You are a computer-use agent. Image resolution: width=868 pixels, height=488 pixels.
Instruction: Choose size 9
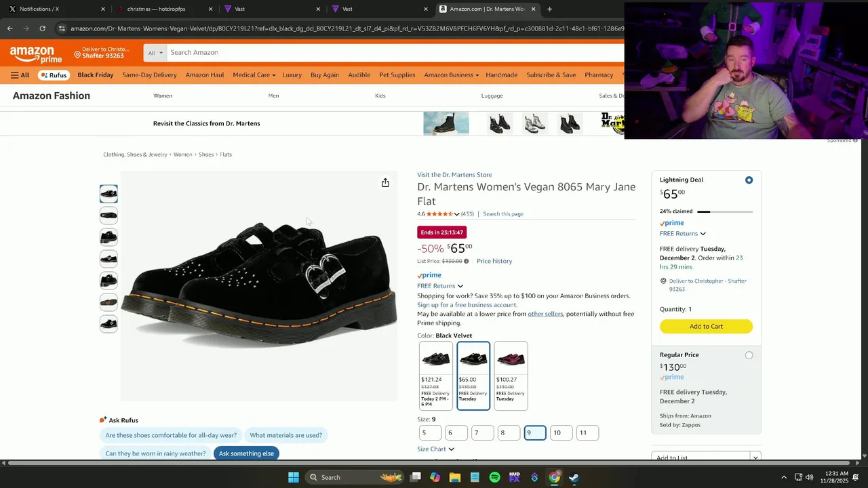pyautogui.click(x=535, y=432)
